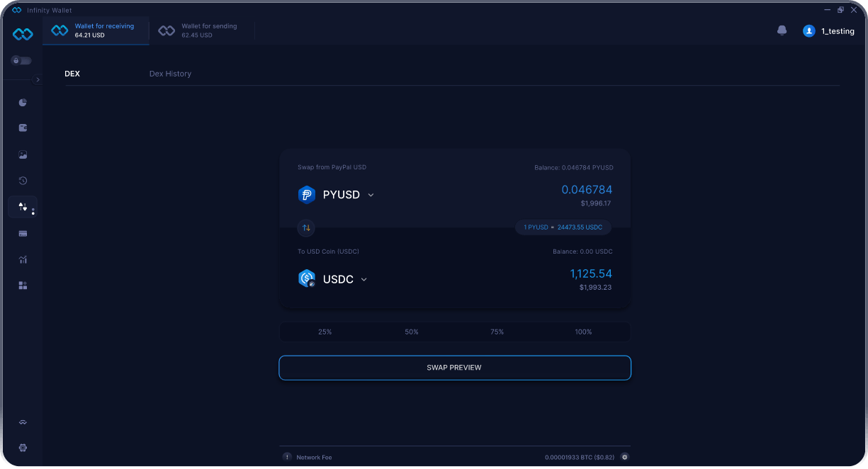This screenshot has width=868, height=469.
Task: Edit the 1,125.54 USDC amount field
Action: [x=591, y=273]
